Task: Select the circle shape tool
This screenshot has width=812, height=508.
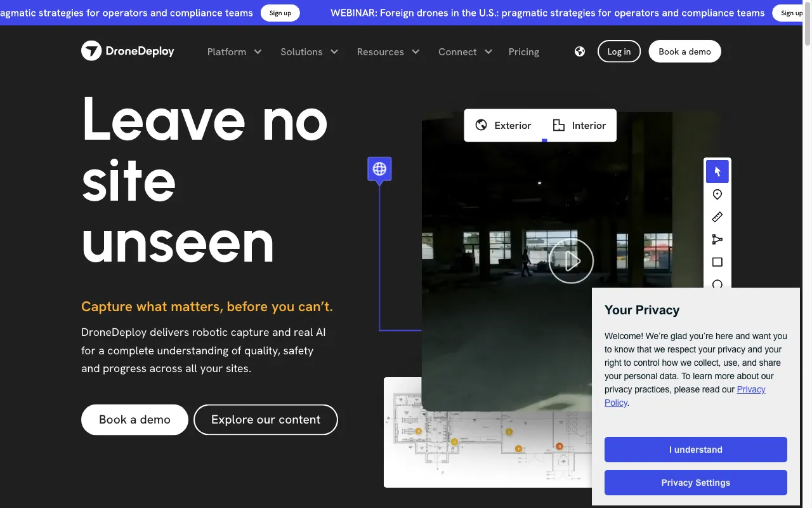Action: click(x=717, y=283)
